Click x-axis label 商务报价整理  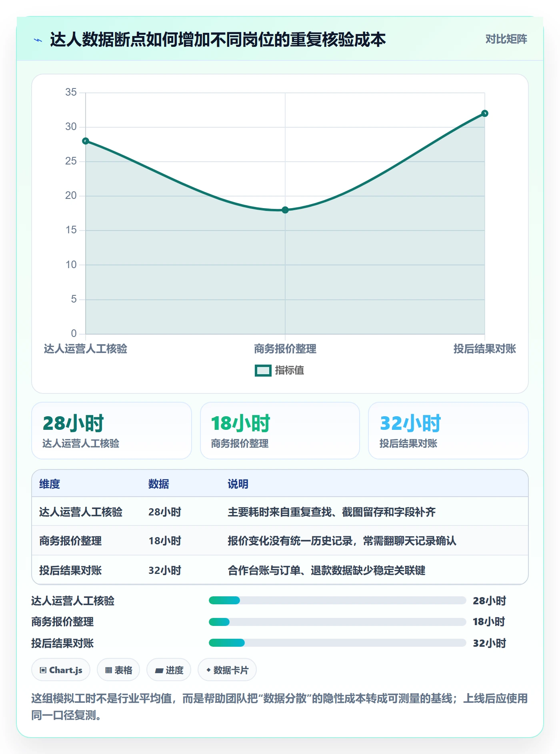(x=285, y=349)
